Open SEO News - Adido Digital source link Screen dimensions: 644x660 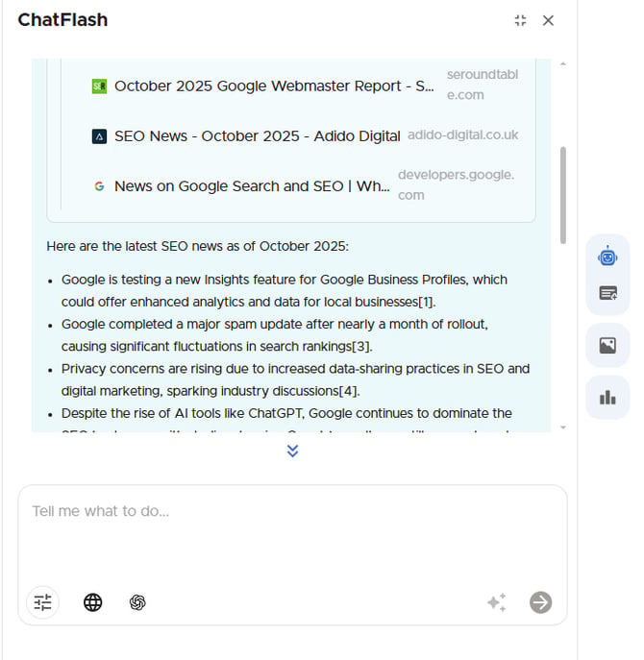(257, 136)
